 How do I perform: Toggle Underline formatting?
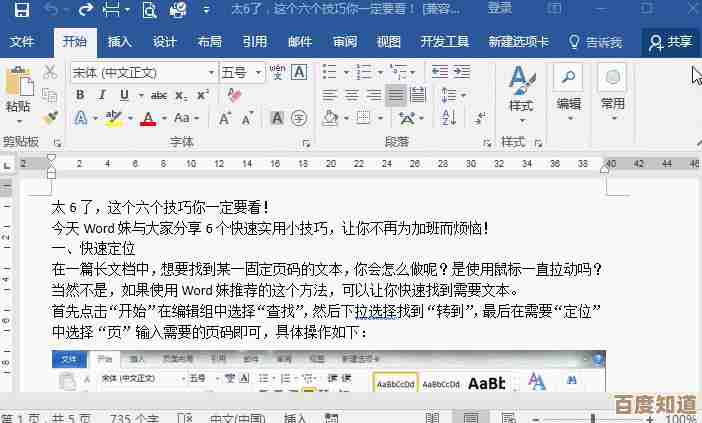point(124,95)
